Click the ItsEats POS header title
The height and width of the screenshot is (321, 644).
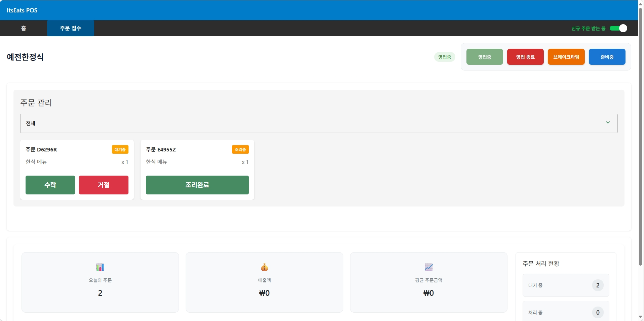point(22,10)
